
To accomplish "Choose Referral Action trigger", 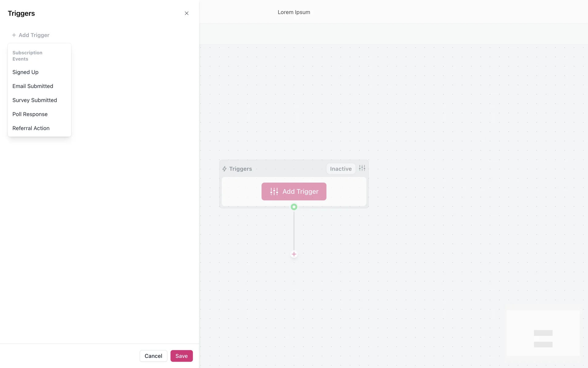I will [x=31, y=128].
